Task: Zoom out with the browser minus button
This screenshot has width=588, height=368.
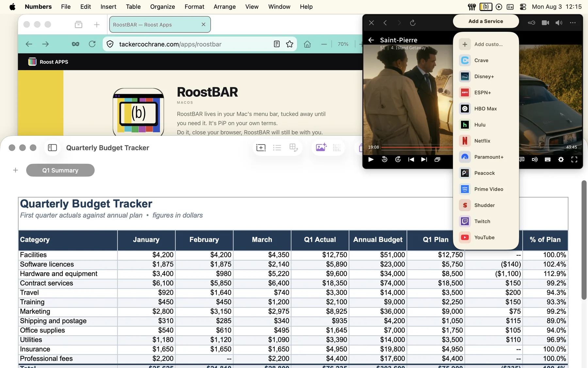Action: [x=324, y=44]
